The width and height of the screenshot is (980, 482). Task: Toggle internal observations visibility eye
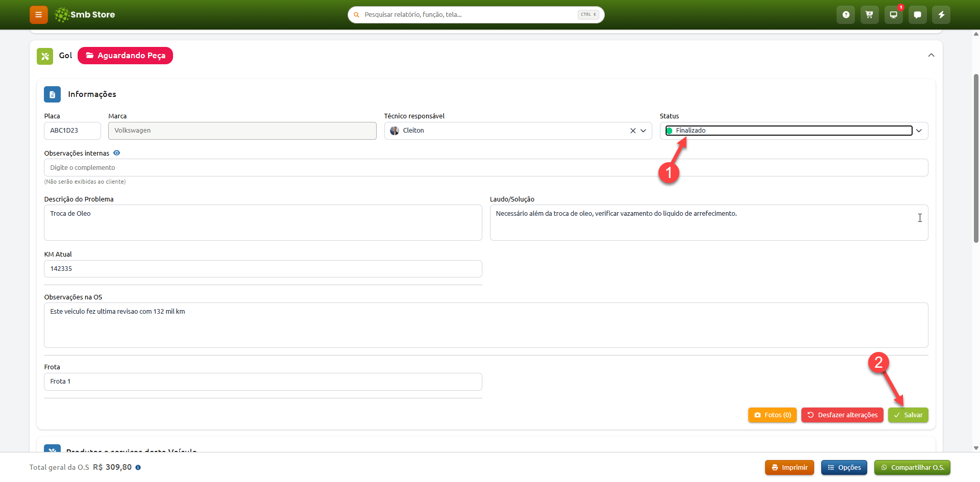click(117, 153)
